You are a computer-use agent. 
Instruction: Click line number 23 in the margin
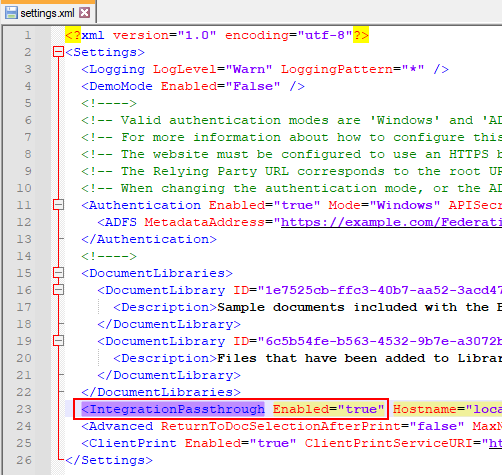click(24, 409)
